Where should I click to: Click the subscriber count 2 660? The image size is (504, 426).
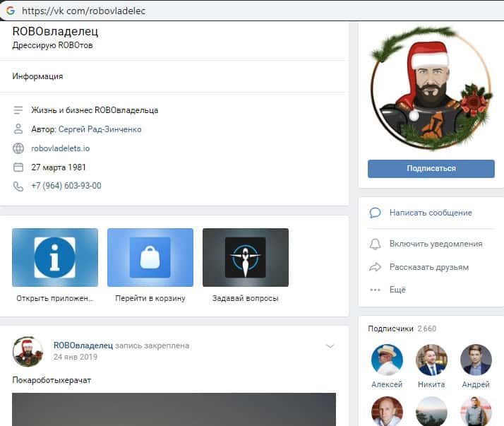(x=427, y=329)
